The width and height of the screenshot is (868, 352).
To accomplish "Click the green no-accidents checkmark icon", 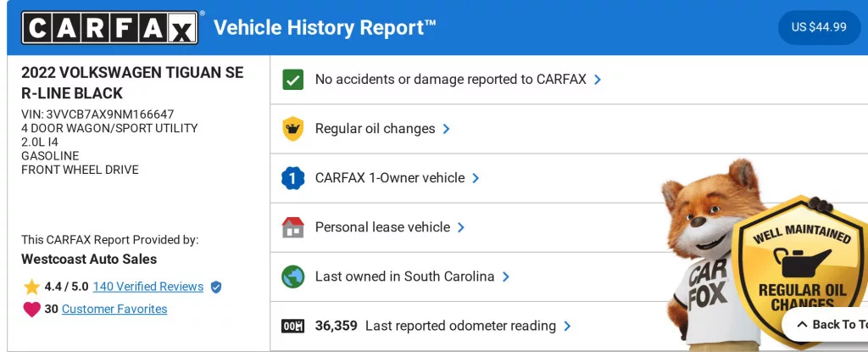I will 292,80.
